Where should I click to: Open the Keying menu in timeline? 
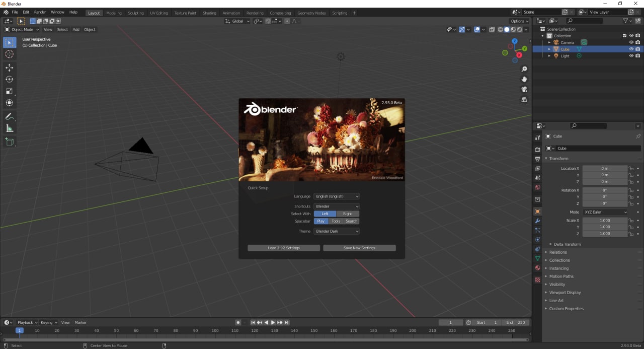click(48, 322)
